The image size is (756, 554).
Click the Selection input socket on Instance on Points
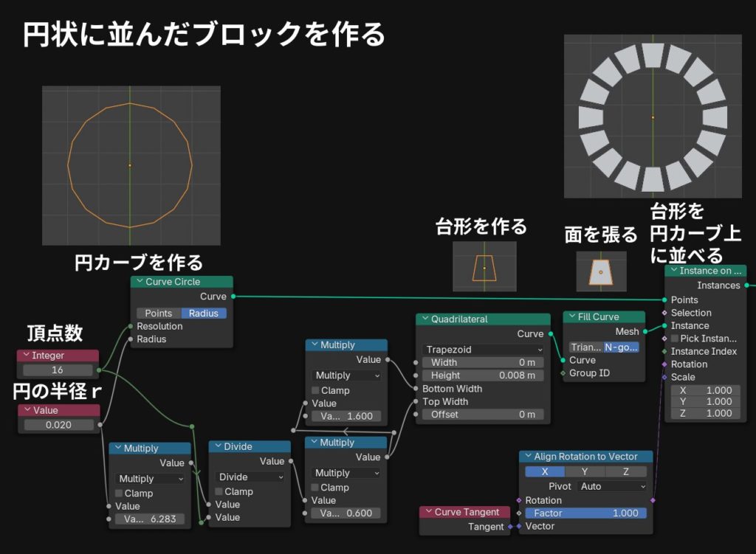click(x=664, y=313)
